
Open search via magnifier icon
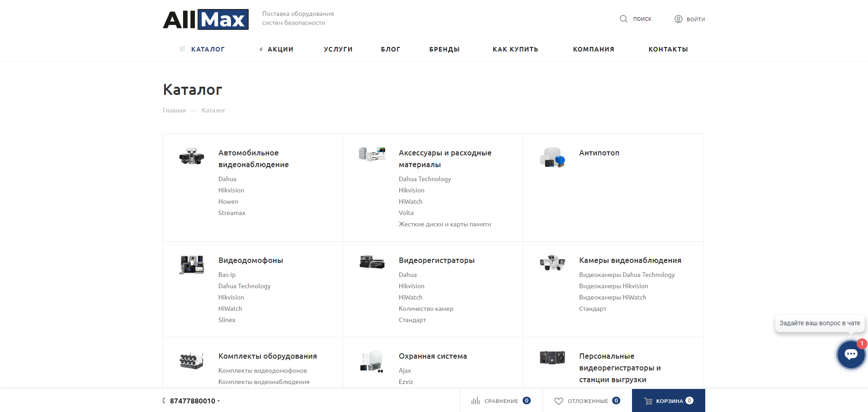tap(623, 19)
